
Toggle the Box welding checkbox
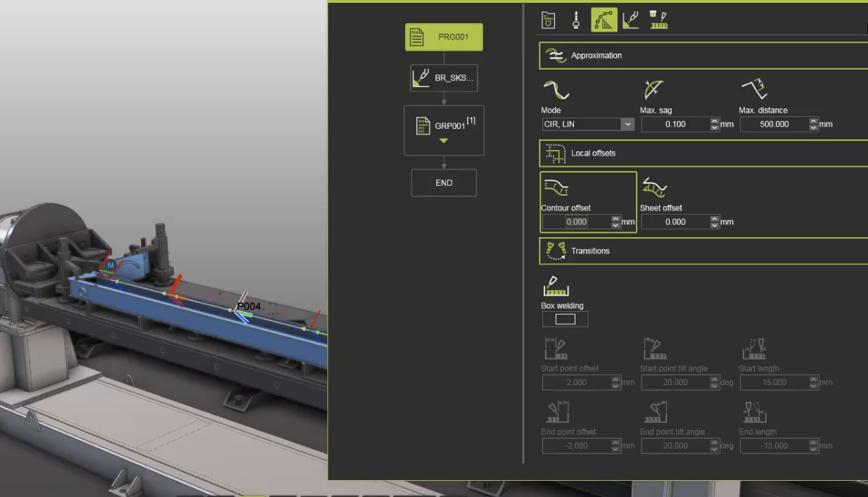coord(565,320)
